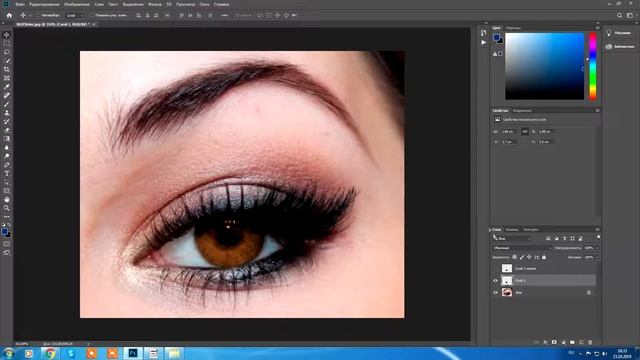This screenshot has width=640, height=360.
Task: Toggle lock all padlock in Layers panel
Action: [x=544, y=257]
